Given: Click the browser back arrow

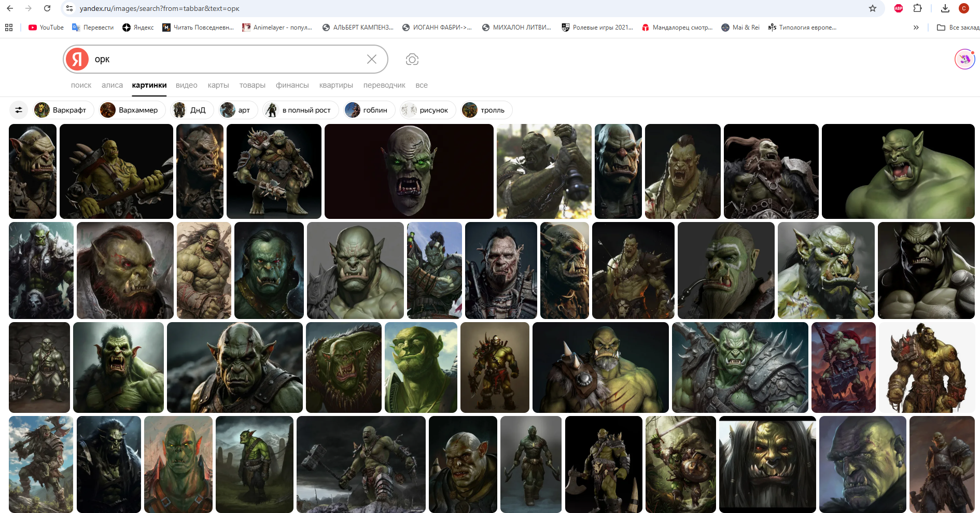Looking at the screenshot, I should pos(10,8).
